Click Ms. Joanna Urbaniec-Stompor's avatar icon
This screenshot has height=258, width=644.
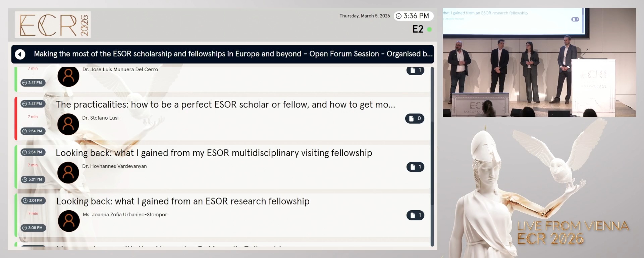click(68, 221)
